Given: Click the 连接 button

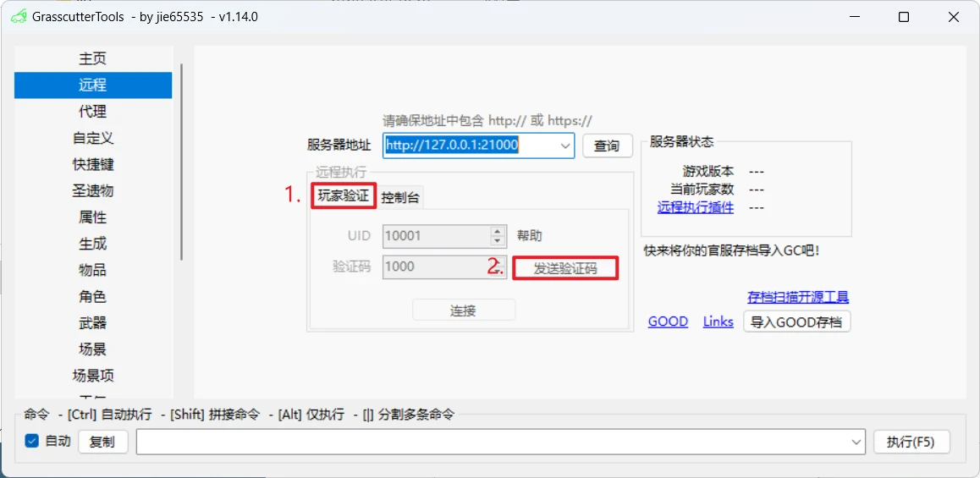Looking at the screenshot, I should coord(464,310).
